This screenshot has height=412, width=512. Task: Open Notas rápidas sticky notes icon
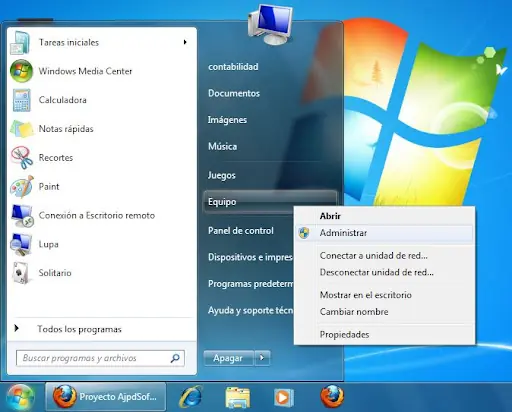pyautogui.click(x=22, y=129)
